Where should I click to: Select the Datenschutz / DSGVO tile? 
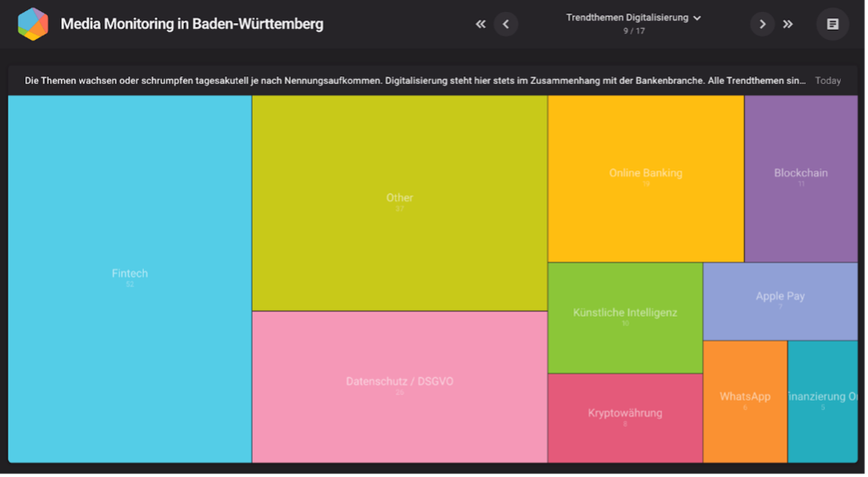pos(399,386)
